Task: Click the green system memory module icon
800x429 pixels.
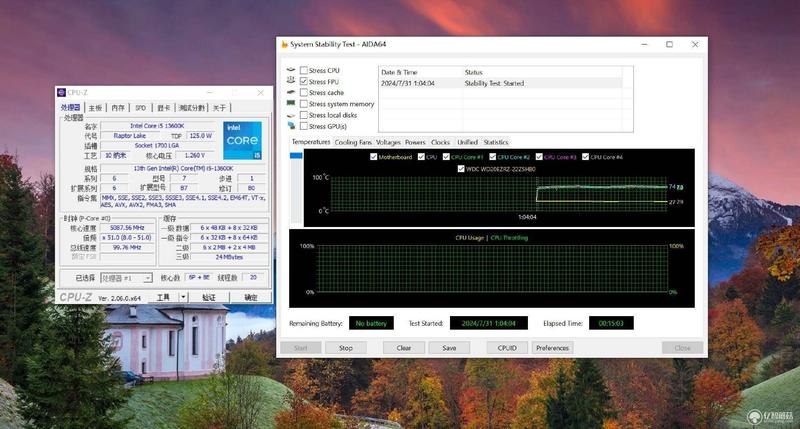Action: tap(291, 104)
